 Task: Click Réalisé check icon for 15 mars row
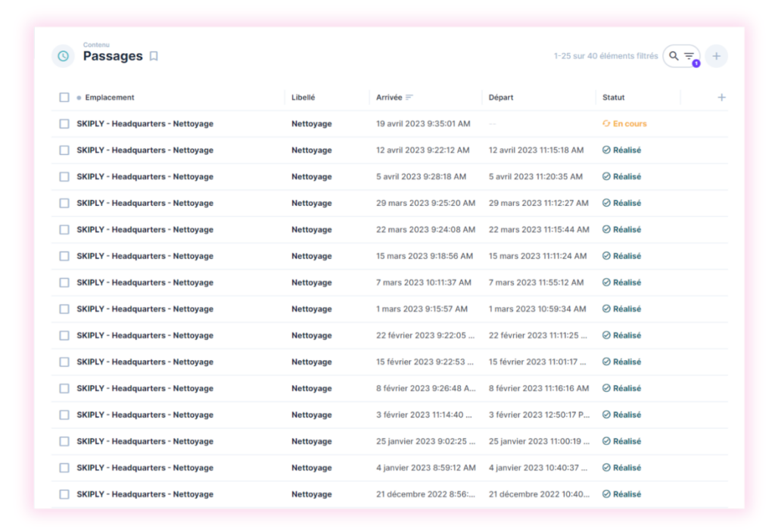(x=606, y=256)
